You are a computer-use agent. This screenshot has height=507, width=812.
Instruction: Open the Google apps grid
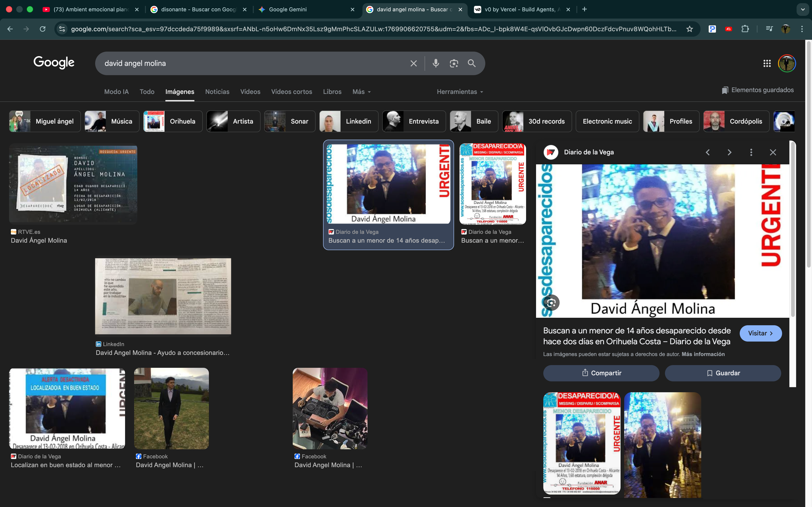pyautogui.click(x=767, y=63)
